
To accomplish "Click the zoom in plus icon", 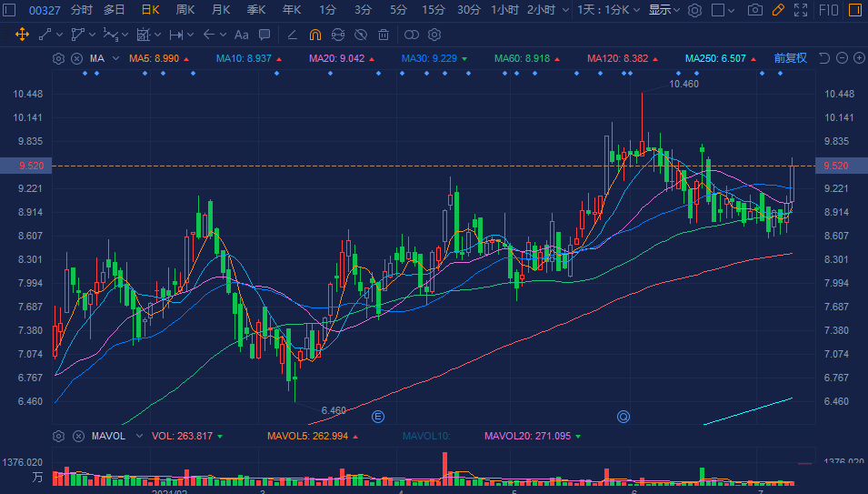I will tap(858, 58).
